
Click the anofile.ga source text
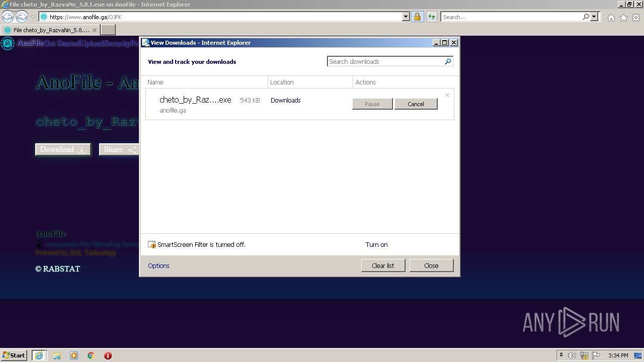tap(173, 110)
